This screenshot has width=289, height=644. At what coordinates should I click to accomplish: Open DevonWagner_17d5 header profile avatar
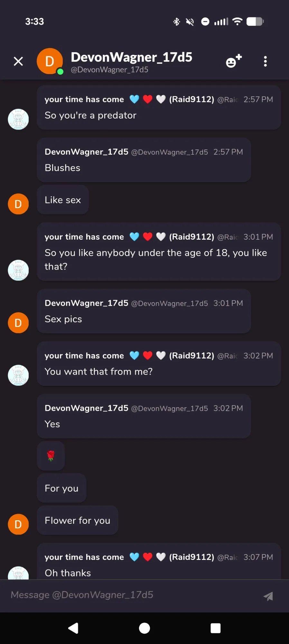tap(50, 61)
